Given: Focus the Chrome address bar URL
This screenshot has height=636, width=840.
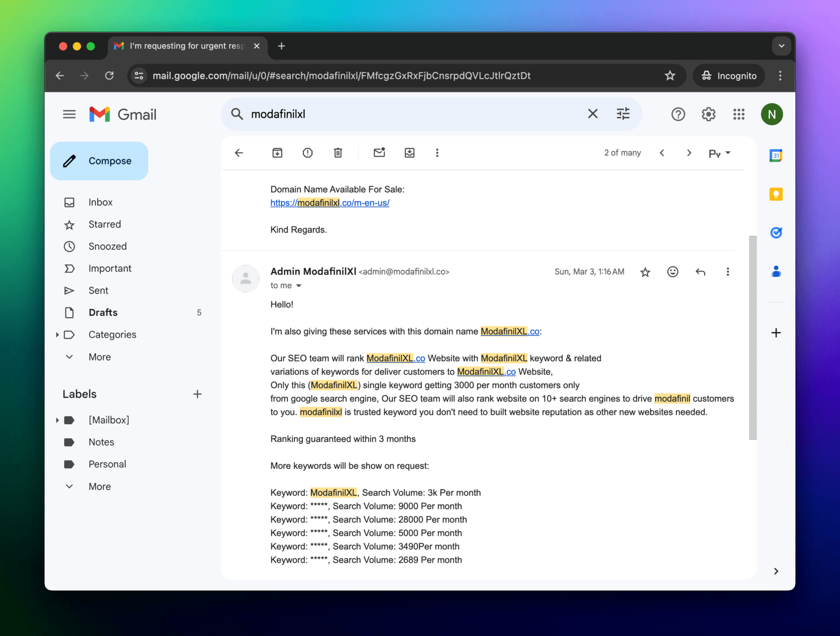Looking at the screenshot, I should coord(341,76).
